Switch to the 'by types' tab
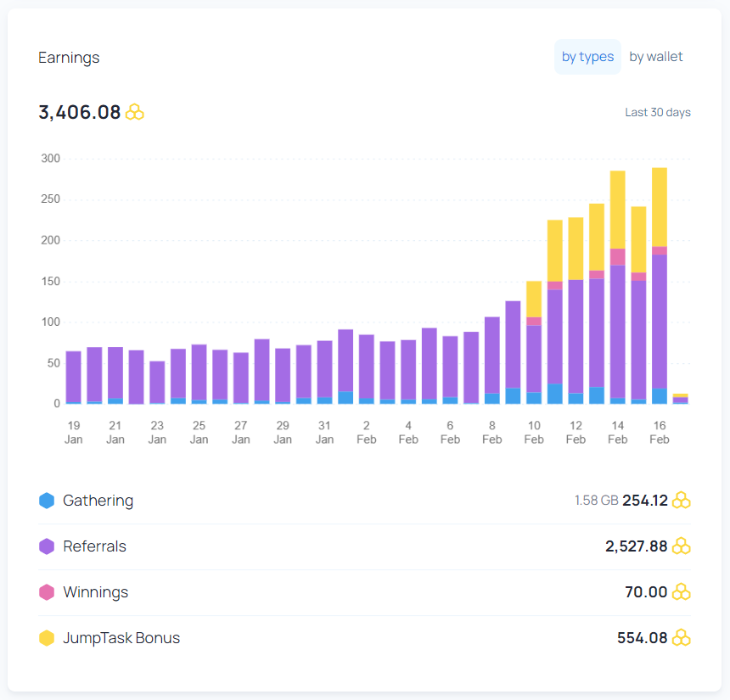This screenshot has width=730, height=700. tap(587, 57)
